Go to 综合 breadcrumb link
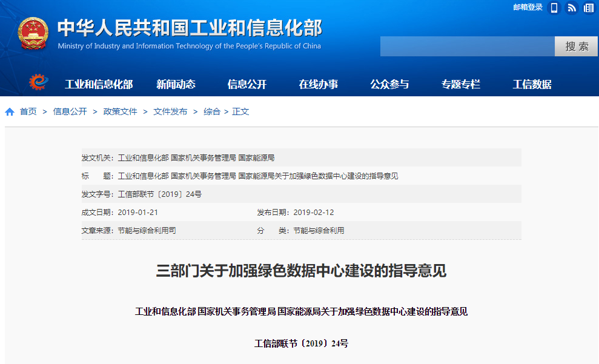 pos(212,111)
